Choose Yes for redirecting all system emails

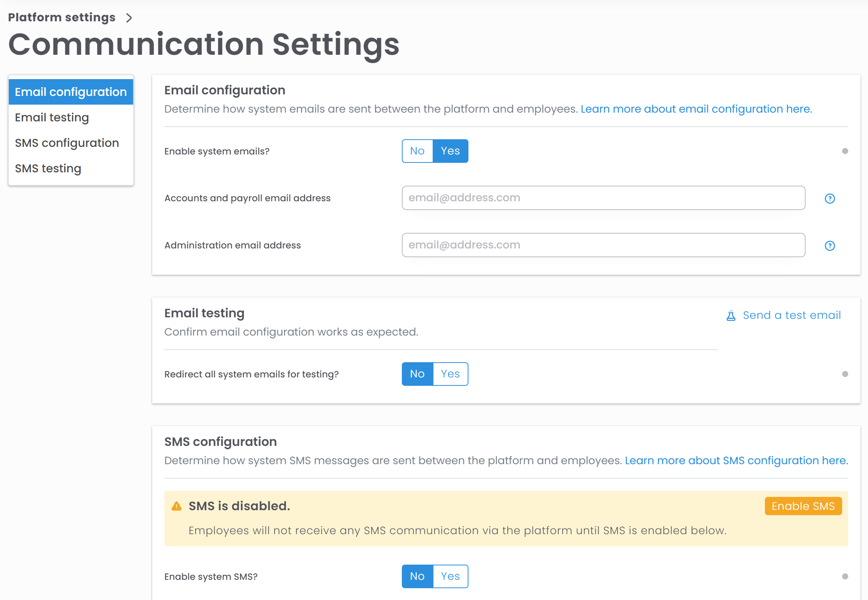click(x=450, y=374)
